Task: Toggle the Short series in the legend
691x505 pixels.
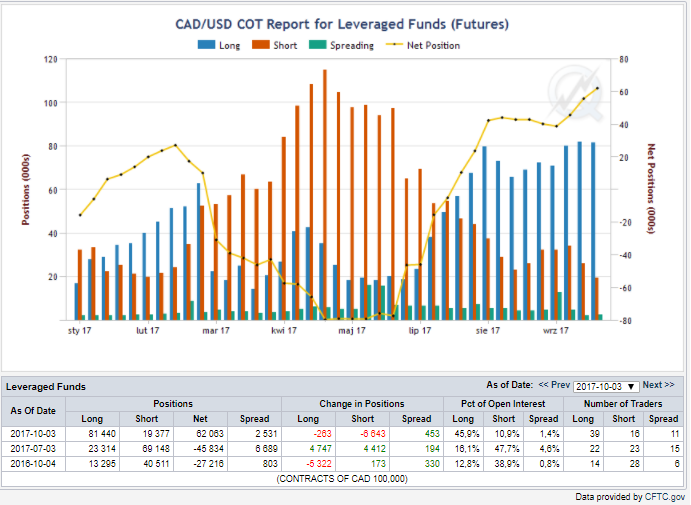Action: pos(275,45)
